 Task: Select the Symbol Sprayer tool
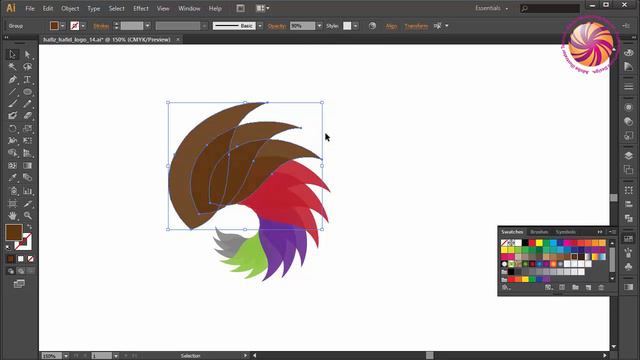12,191
